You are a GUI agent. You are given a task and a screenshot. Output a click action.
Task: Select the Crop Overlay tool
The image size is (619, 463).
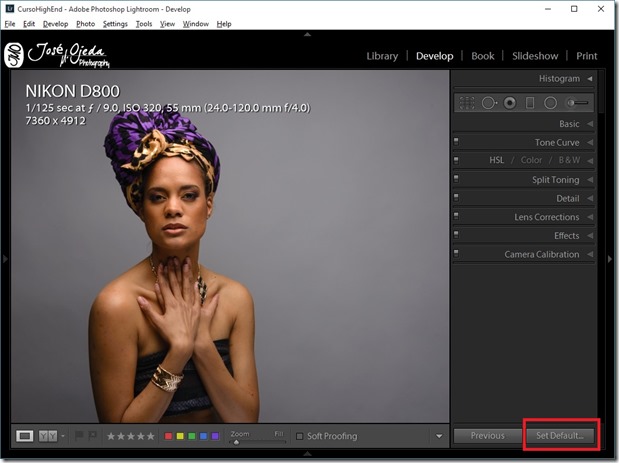point(467,103)
